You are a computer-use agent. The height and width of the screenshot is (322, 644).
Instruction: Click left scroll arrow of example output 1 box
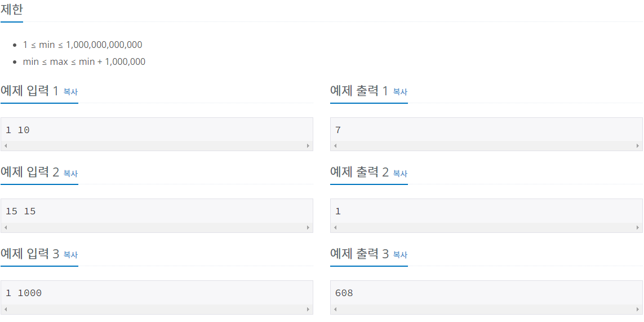point(335,146)
